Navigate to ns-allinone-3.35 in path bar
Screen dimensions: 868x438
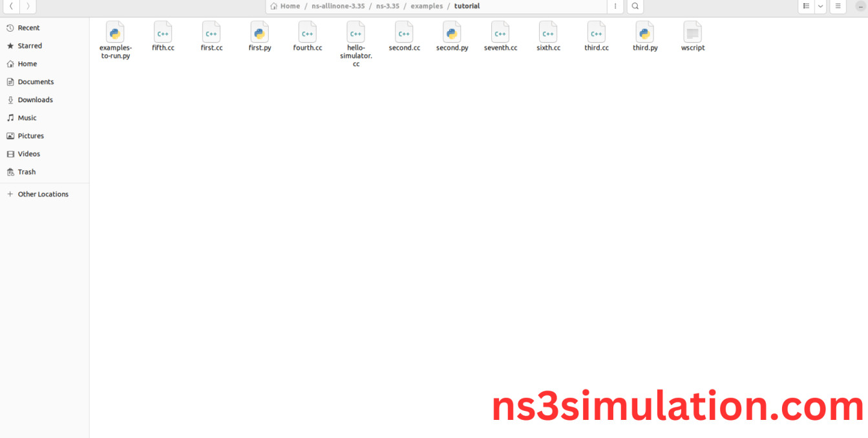pos(338,6)
